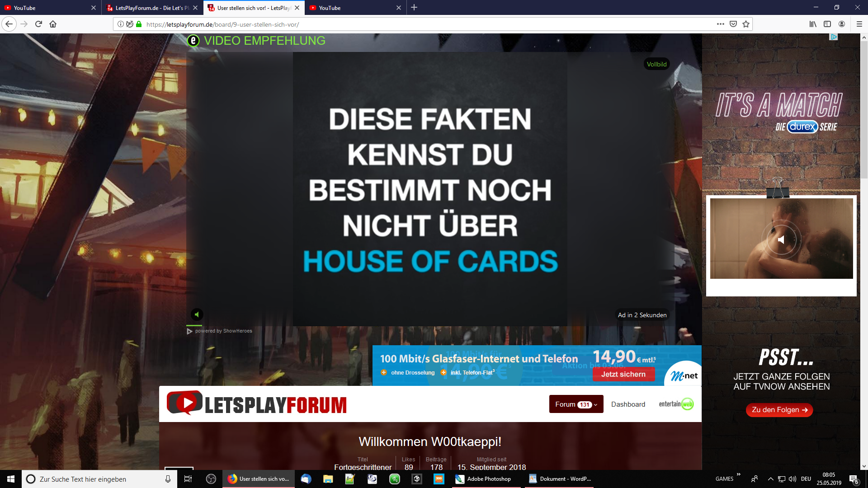This screenshot has width=868, height=488.
Task: Click the M-net logo in banner
Action: pyautogui.click(x=684, y=375)
